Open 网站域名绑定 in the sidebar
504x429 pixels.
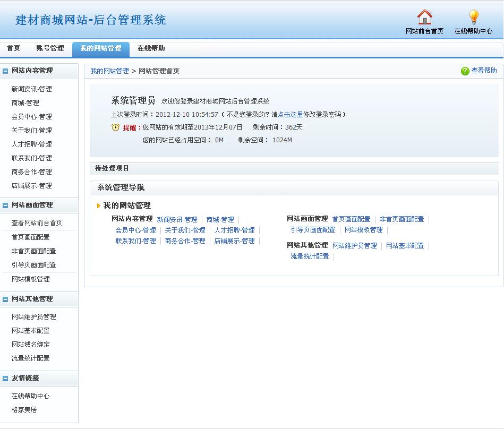click(x=30, y=345)
